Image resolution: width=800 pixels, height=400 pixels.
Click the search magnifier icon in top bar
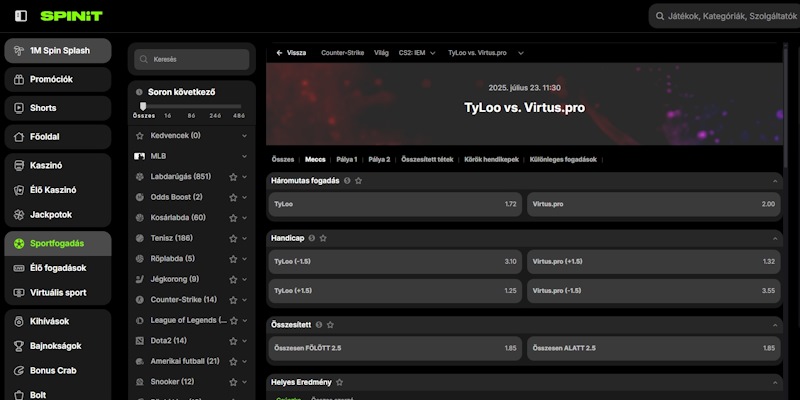pyautogui.click(x=660, y=16)
